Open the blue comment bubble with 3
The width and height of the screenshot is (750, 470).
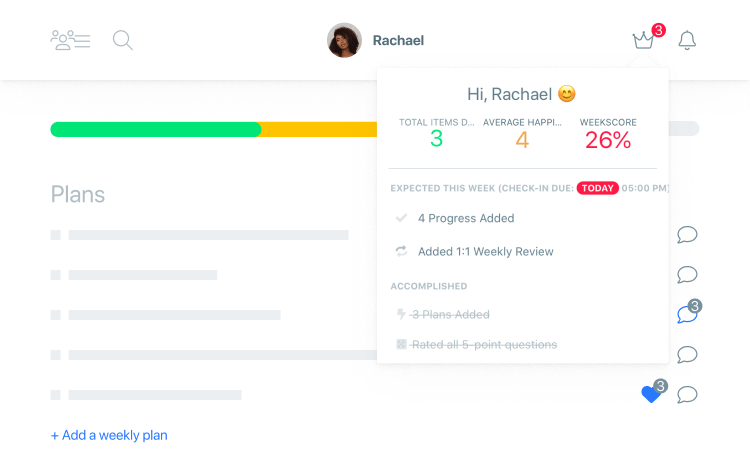point(687,315)
